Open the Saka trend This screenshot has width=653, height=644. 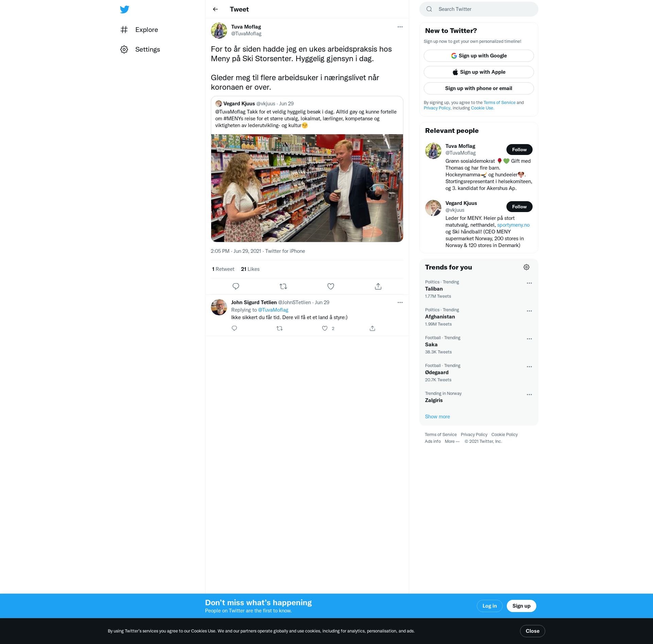tap(479, 345)
